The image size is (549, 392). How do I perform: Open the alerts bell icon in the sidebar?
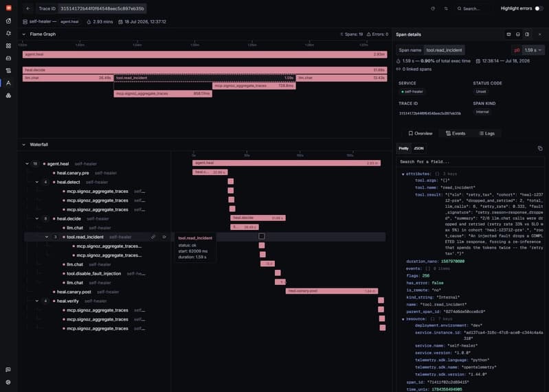(8, 33)
